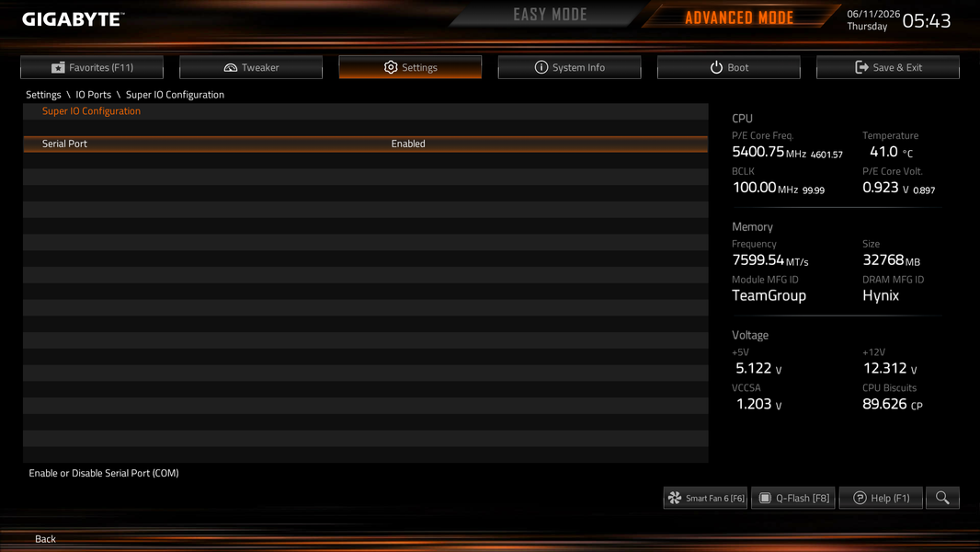Click the System Info circle icon
Screen dimensions: 980x552
pos(541,67)
